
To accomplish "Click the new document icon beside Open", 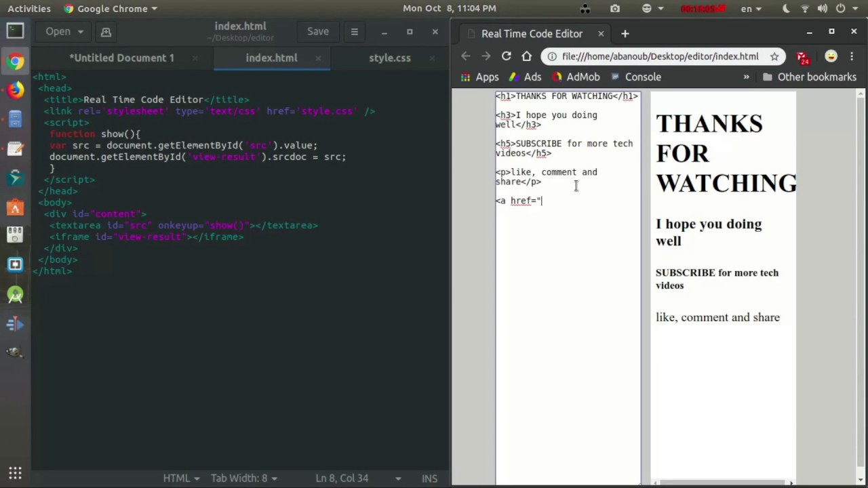I will [106, 32].
